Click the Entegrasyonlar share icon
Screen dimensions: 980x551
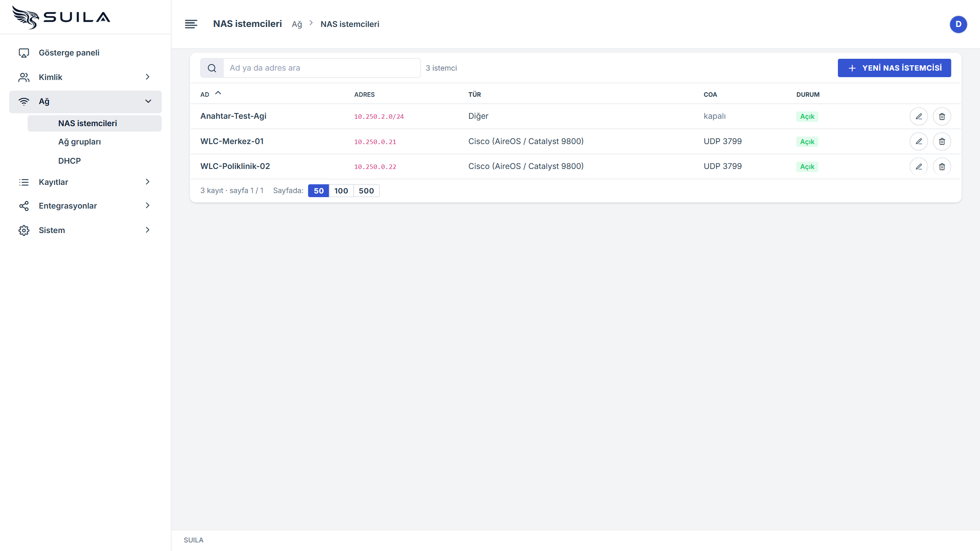coord(24,206)
